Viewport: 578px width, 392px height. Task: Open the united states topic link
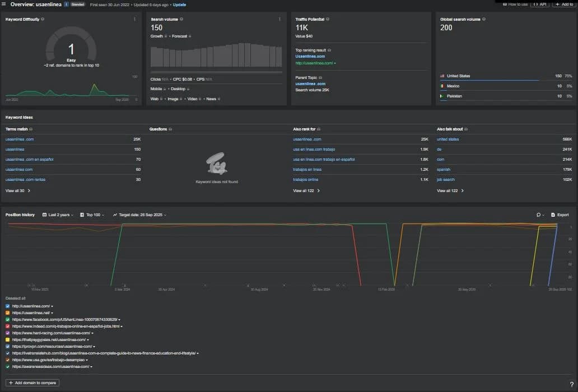(448, 139)
